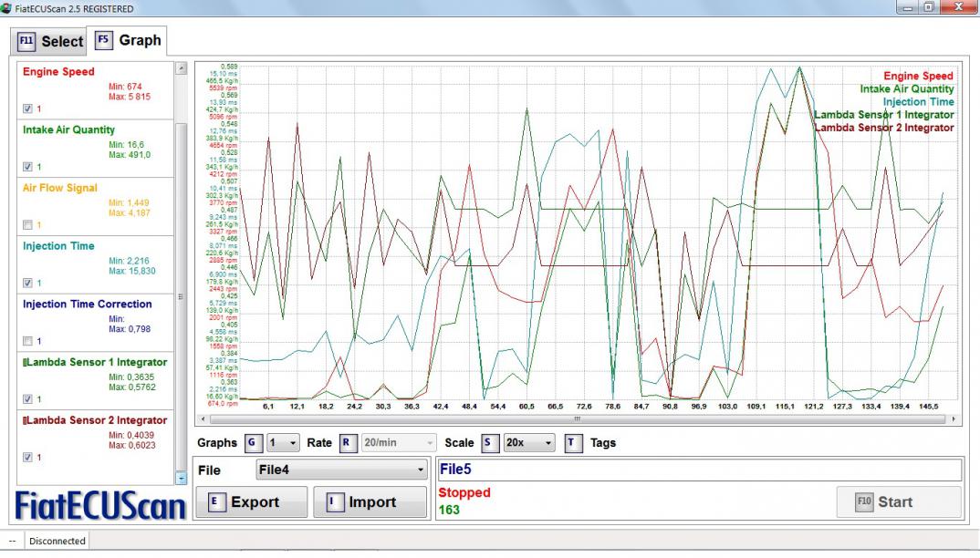Click the S shortcut icon next to Scale
Viewport: 980px width, 558px height.
(490, 443)
